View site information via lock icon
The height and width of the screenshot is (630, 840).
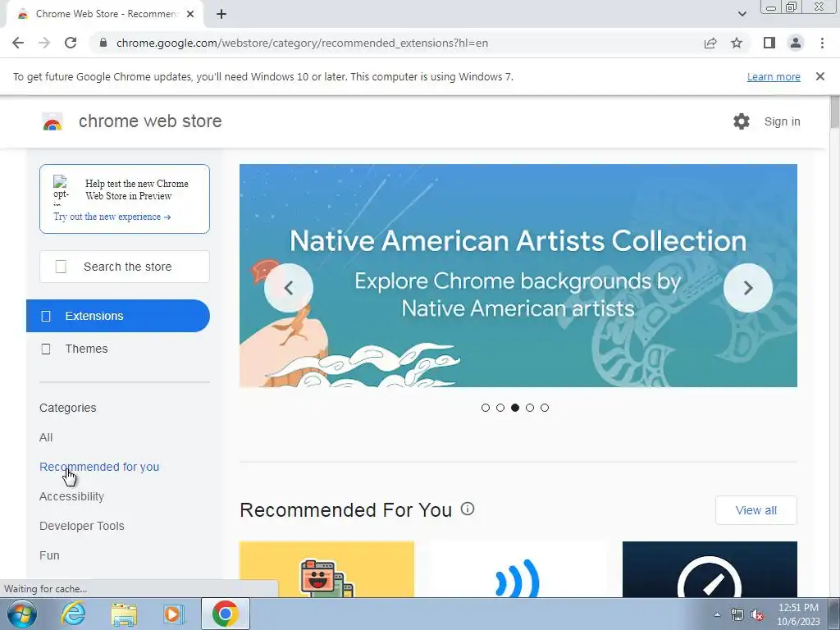click(103, 43)
